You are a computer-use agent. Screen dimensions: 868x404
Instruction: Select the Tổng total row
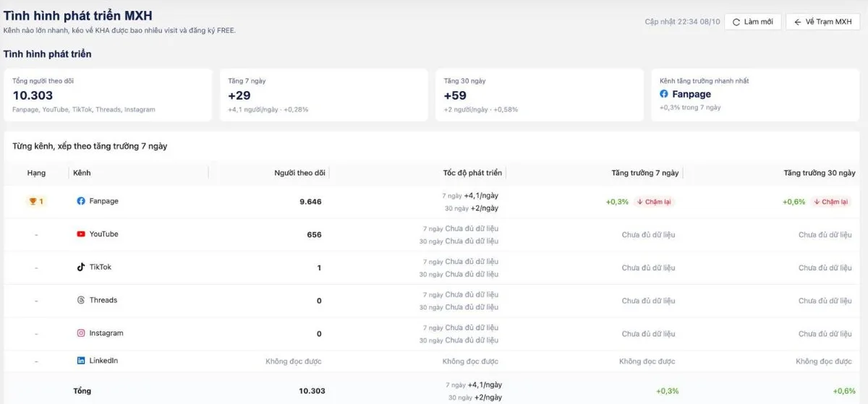point(434,390)
